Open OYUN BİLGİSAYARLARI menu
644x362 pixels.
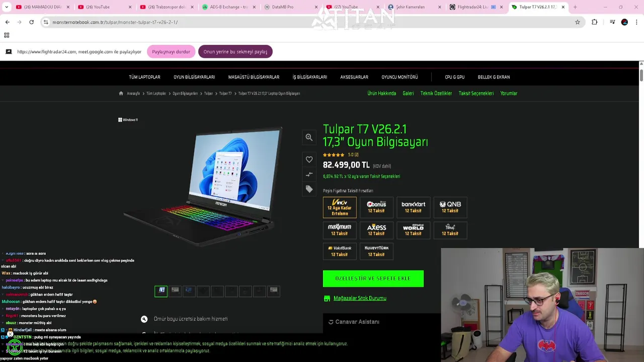click(194, 77)
